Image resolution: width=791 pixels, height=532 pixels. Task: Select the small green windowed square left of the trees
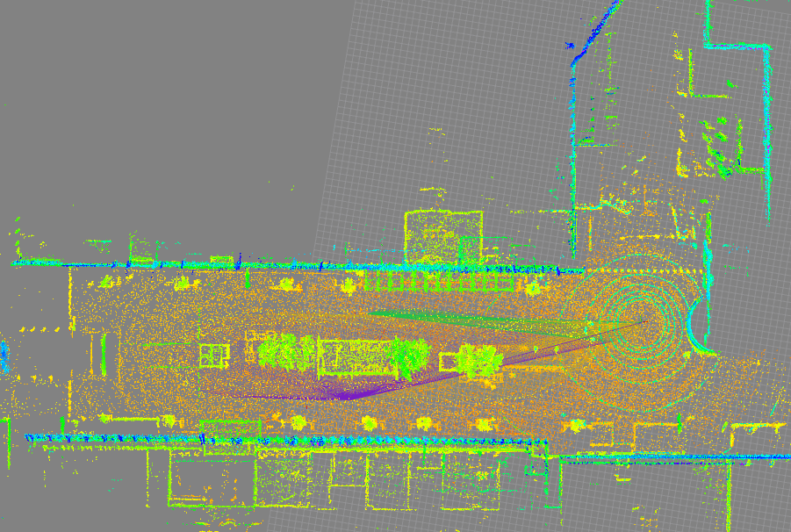coord(214,355)
